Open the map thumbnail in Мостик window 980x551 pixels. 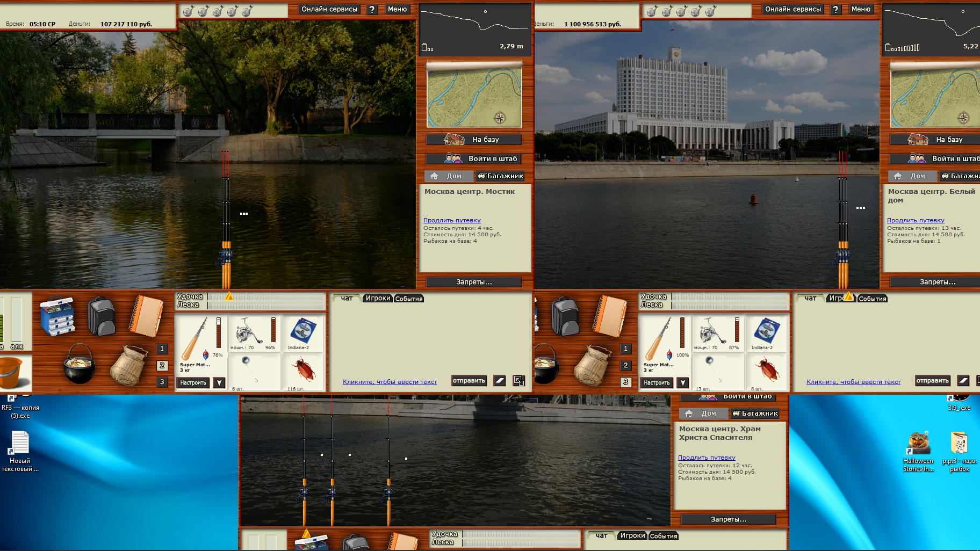pyautogui.click(x=474, y=96)
